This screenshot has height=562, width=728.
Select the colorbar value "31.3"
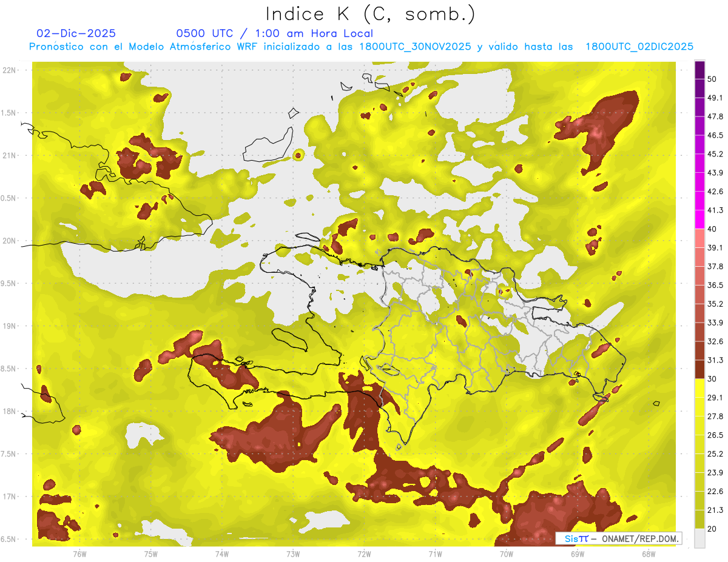[x=715, y=360]
